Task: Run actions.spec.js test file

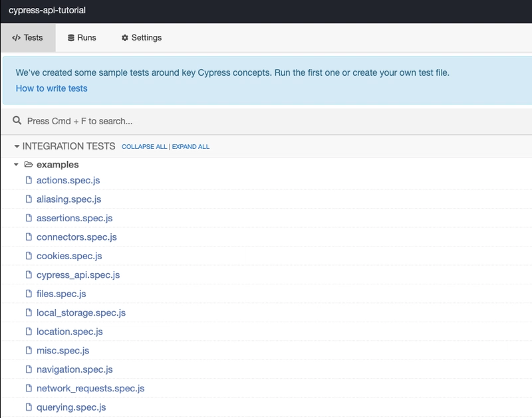Action: pos(68,180)
